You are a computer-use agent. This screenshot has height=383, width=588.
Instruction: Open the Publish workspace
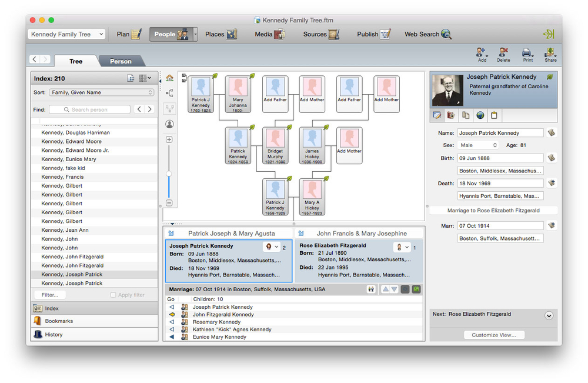click(373, 34)
